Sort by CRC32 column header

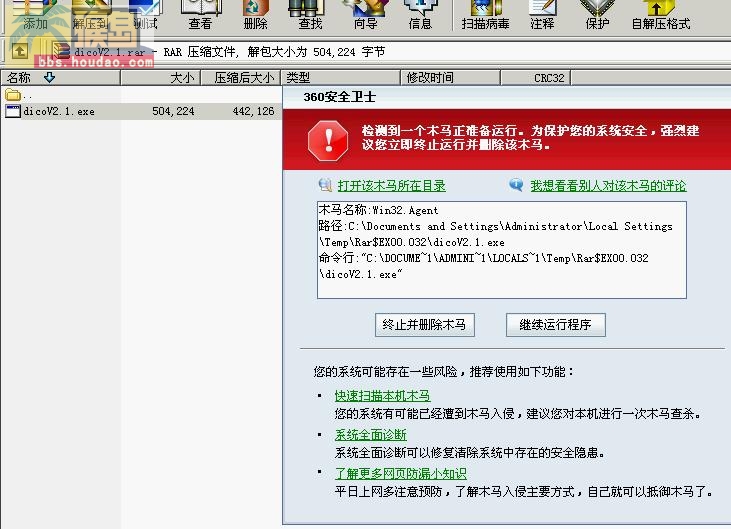click(536, 77)
